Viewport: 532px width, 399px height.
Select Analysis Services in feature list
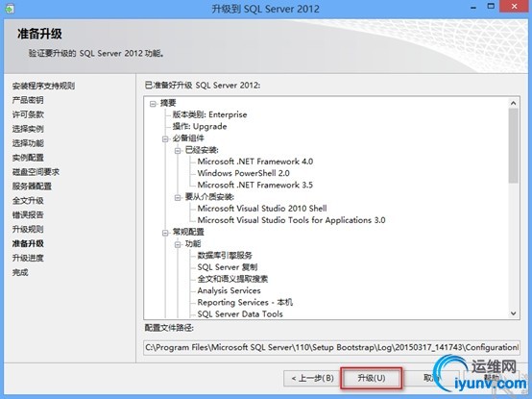pos(229,290)
